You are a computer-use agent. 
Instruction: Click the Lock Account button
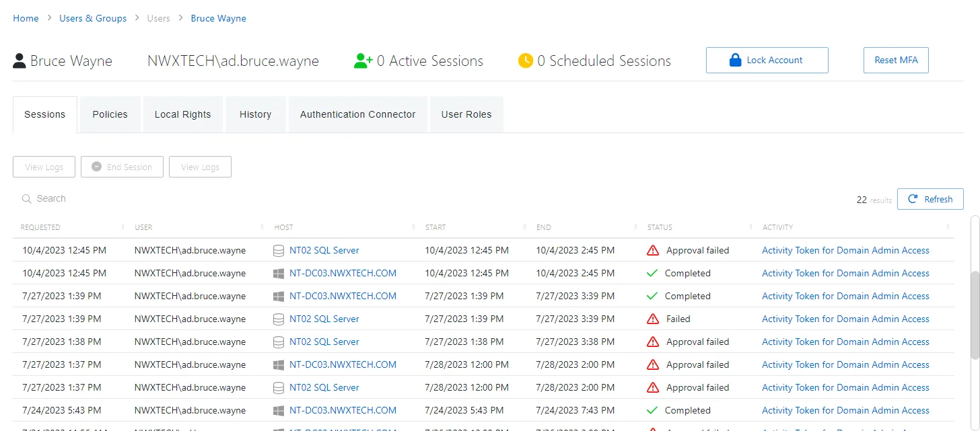point(767,60)
